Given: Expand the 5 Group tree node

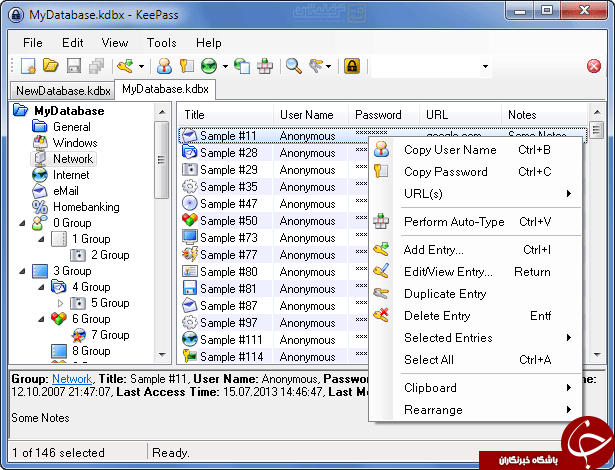Looking at the screenshot, I should click(x=60, y=303).
